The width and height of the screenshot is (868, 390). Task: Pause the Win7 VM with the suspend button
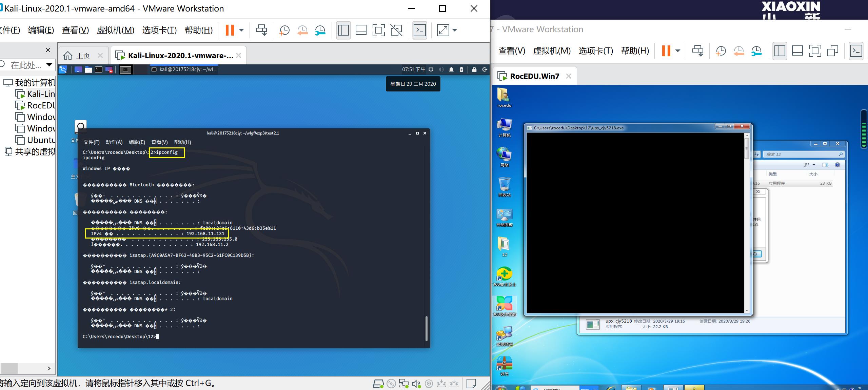tap(666, 51)
